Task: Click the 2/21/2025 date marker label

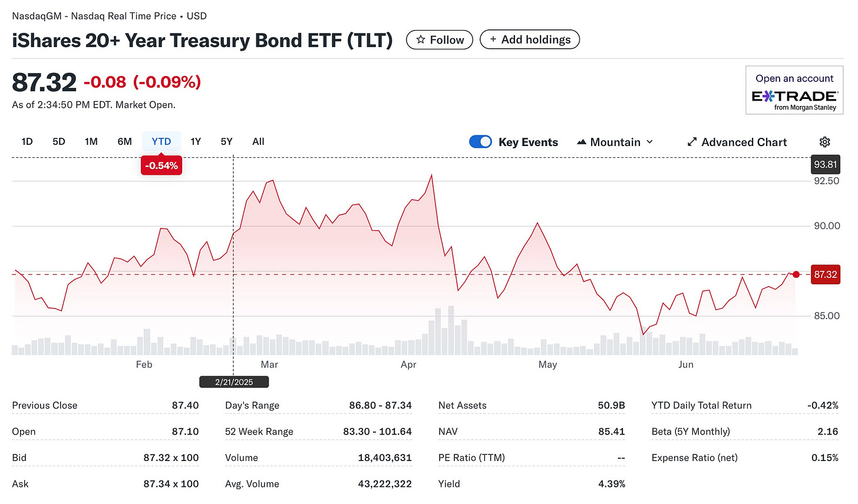Action: pos(234,382)
